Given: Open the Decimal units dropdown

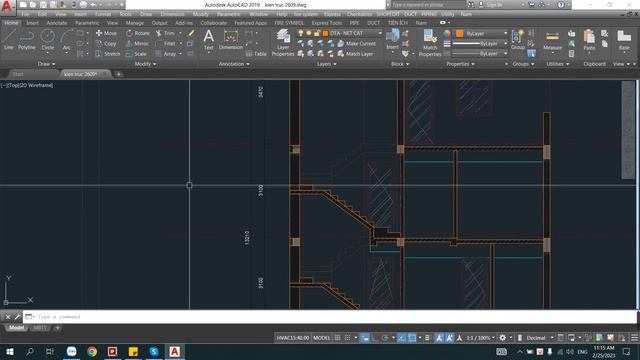Looking at the screenshot, I should coord(540,338).
